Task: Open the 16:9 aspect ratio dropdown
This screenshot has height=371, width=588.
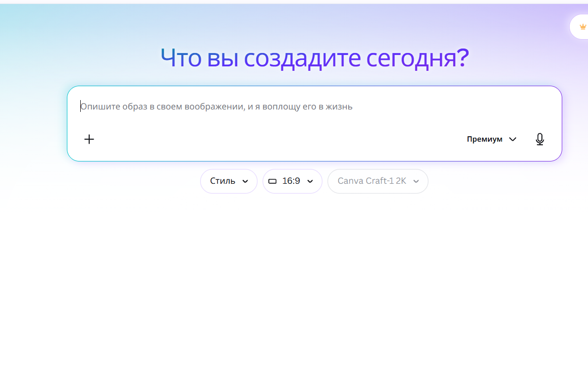Action: pos(292,181)
